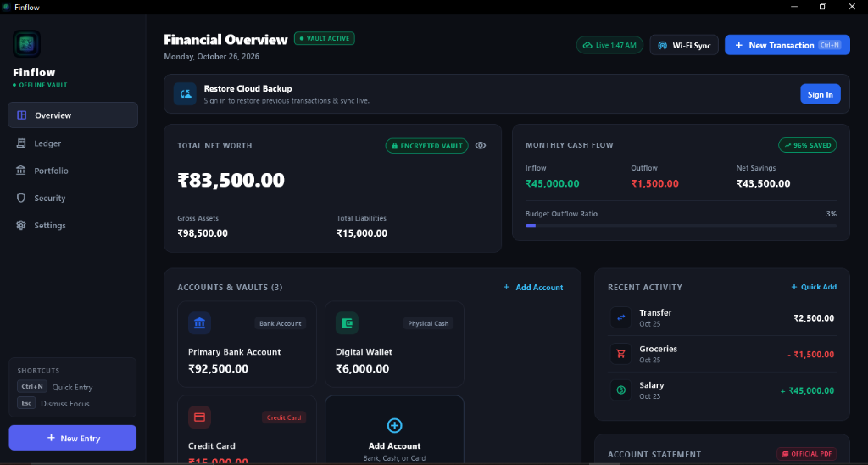Click the Live 1:47 AM status badge
The height and width of the screenshot is (465, 868).
click(609, 45)
